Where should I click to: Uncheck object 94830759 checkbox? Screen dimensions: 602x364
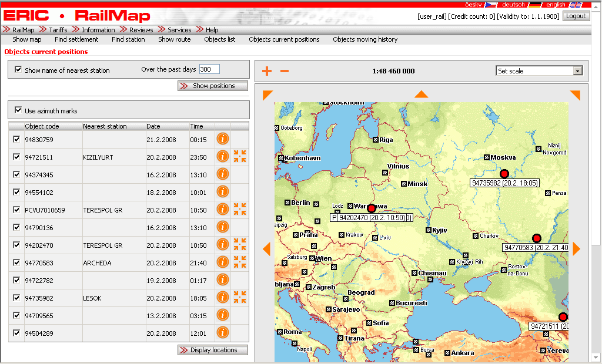pos(16,139)
